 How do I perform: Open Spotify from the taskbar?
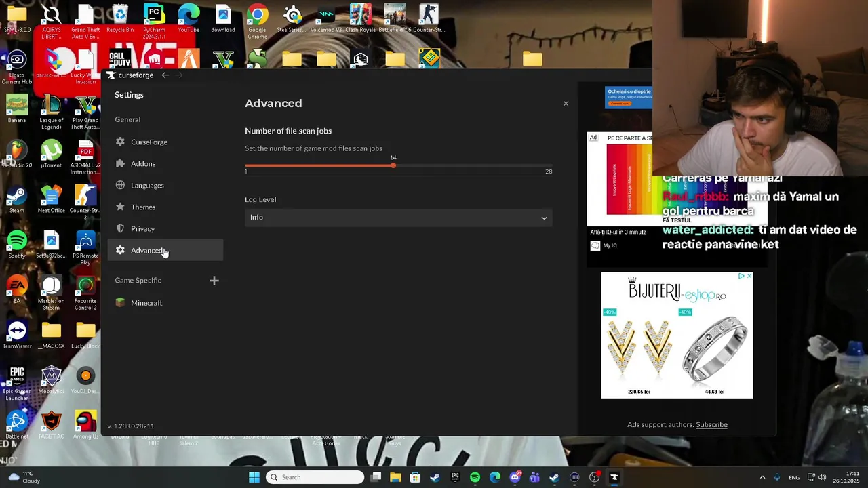475,477
